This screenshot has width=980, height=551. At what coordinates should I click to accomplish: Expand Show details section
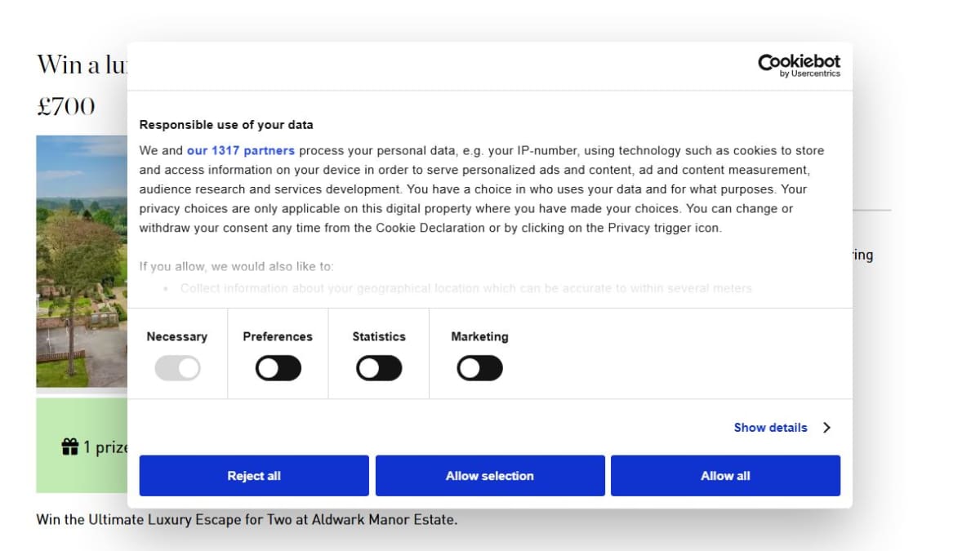(x=770, y=428)
